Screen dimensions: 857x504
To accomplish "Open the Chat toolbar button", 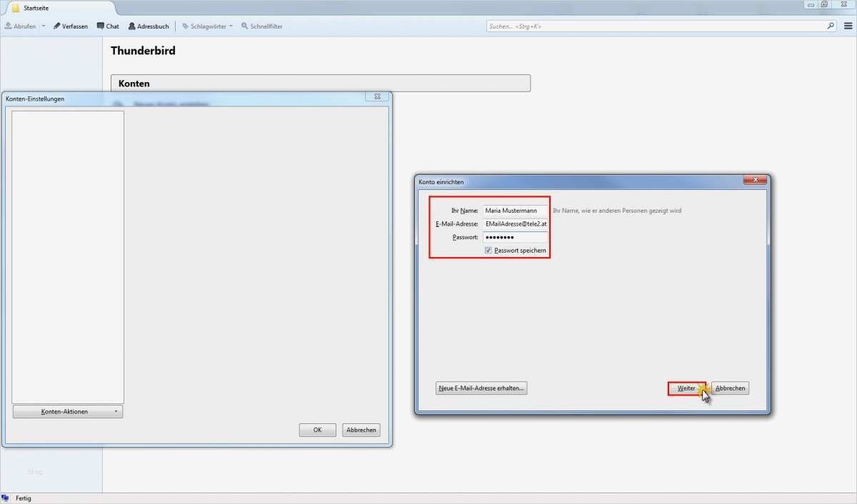I will click(x=108, y=26).
